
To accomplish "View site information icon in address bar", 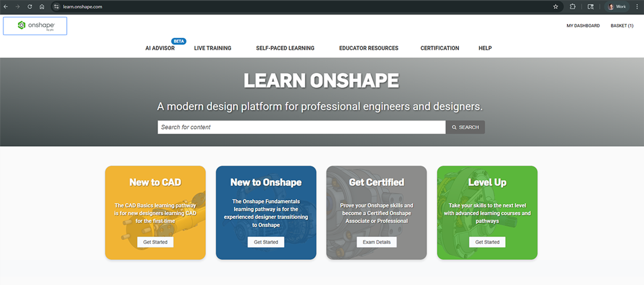I will [x=56, y=6].
